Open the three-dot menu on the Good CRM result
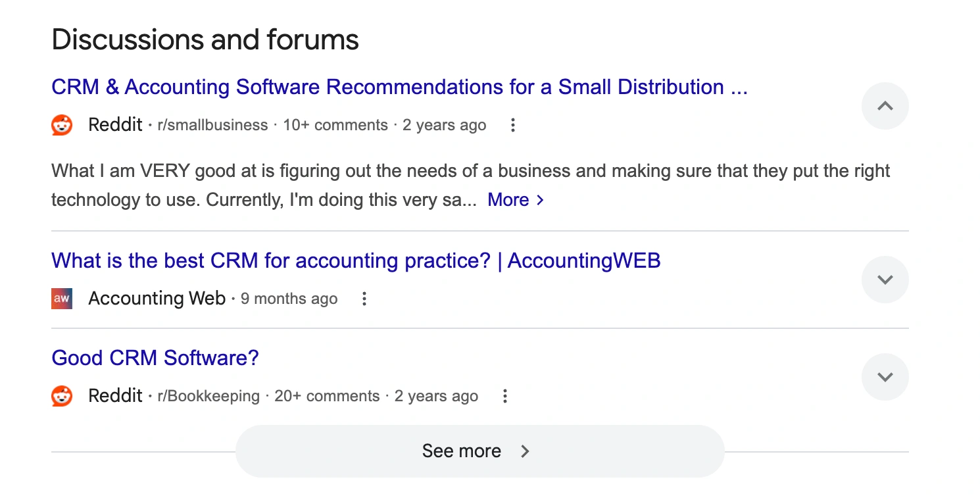The width and height of the screenshot is (980, 496). click(504, 395)
